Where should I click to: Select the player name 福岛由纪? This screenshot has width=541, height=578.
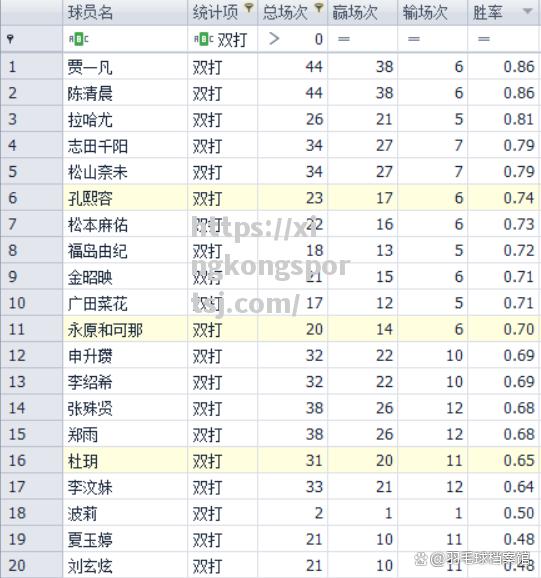coord(98,251)
